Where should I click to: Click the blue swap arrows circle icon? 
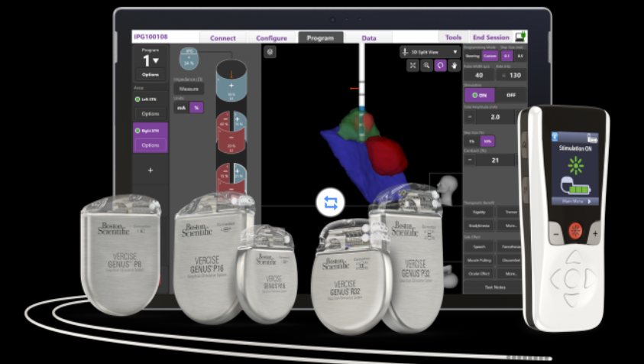tap(331, 203)
